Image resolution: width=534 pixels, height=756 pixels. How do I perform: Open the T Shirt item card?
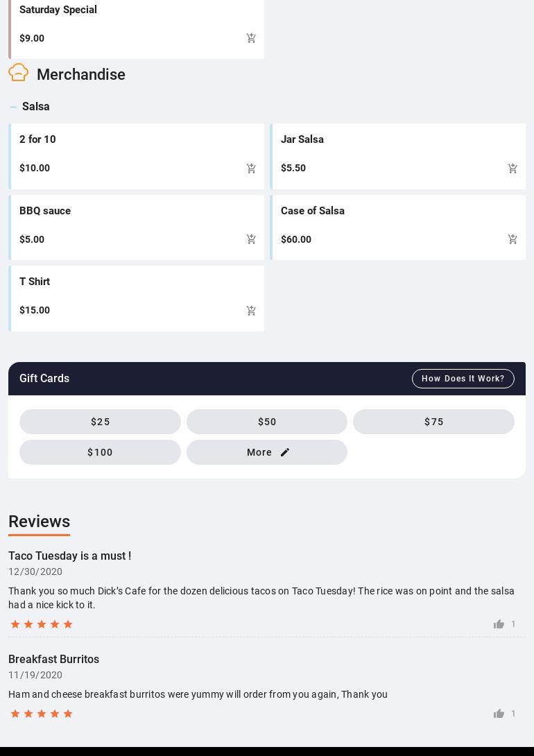[125, 290]
